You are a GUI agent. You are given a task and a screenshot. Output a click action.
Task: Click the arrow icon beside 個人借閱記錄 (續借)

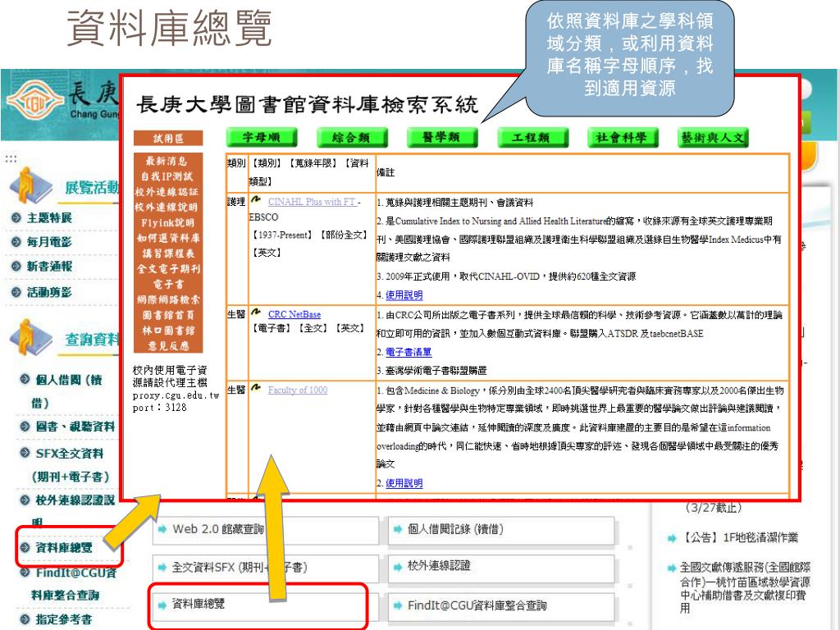pos(398,529)
